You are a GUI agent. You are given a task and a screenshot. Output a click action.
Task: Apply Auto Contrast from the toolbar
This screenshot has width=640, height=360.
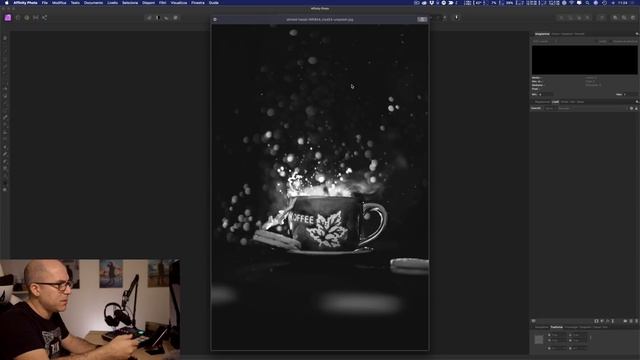(158, 18)
